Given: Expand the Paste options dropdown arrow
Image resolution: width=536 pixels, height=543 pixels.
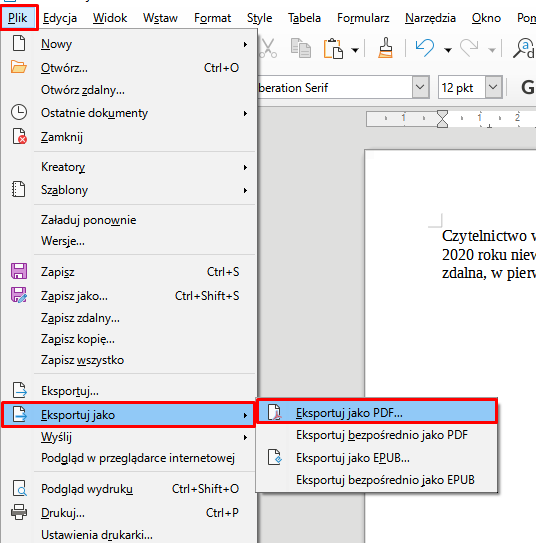Looking at the screenshot, I should click(x=355, y=50).
